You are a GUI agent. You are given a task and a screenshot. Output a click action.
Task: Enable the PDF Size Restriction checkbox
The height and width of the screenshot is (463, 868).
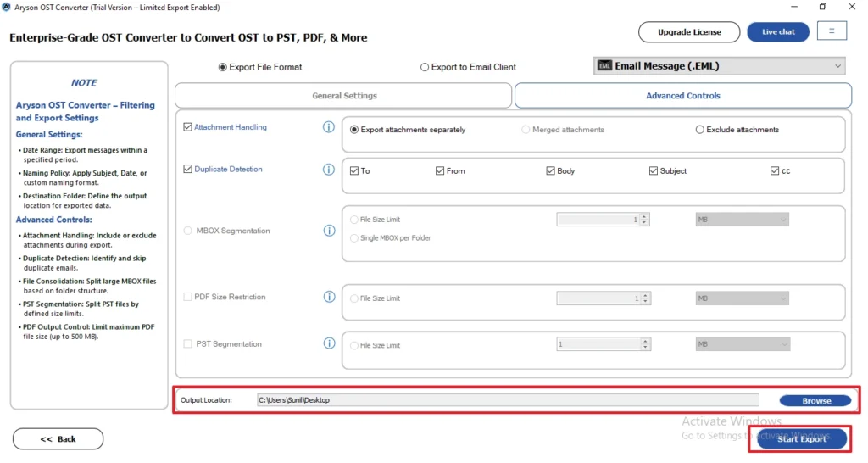pos(187,297)
